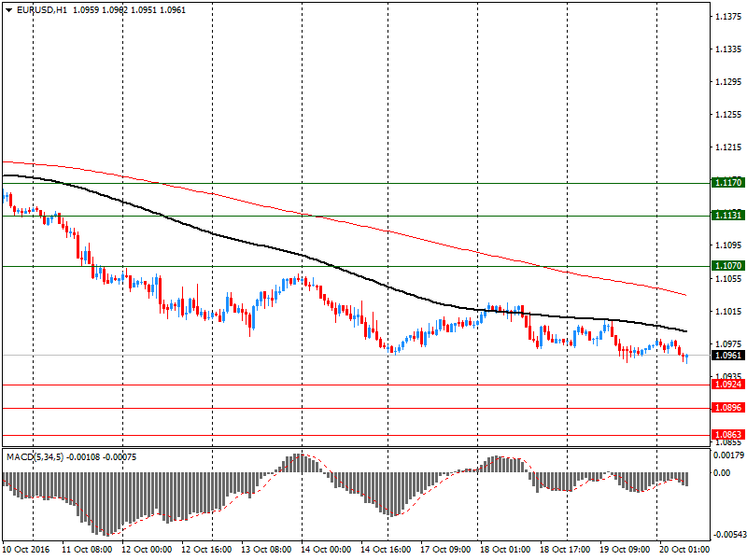Click the 19 Oct 09:00 time axis label
Image resolution: width=747 pixels, height=560 pixels.
coord(625,550)
